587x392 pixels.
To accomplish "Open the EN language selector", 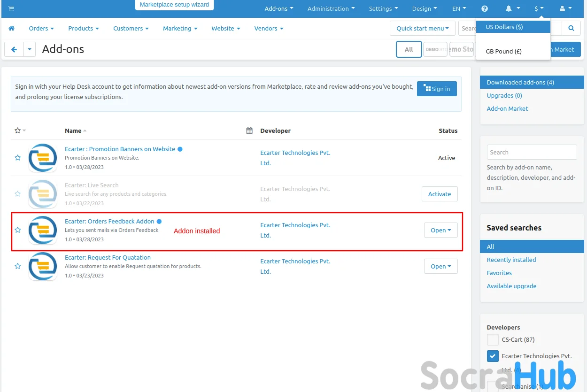I will (x=459, y=8).
